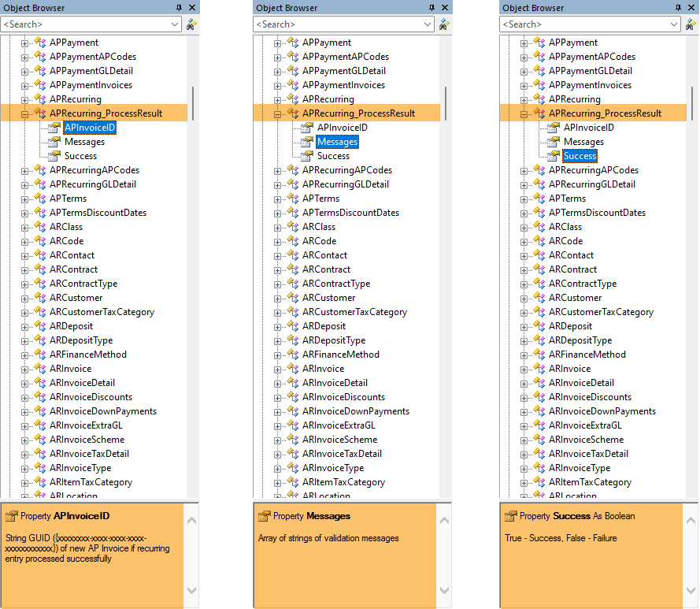Select ARCustomerTaxCategory in left panel
The height and width of the screenshot is (609, 700).
click(x=102, y=312)
